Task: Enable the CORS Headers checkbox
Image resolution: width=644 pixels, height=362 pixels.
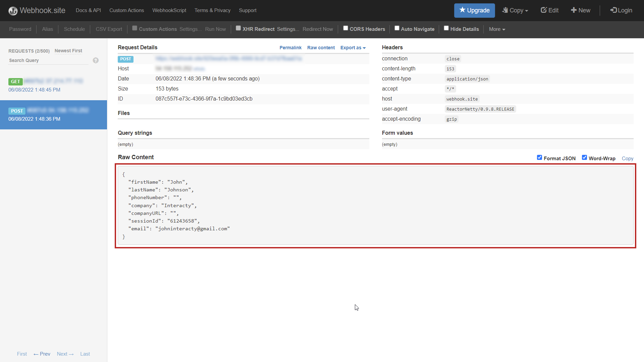Action: 345,28
